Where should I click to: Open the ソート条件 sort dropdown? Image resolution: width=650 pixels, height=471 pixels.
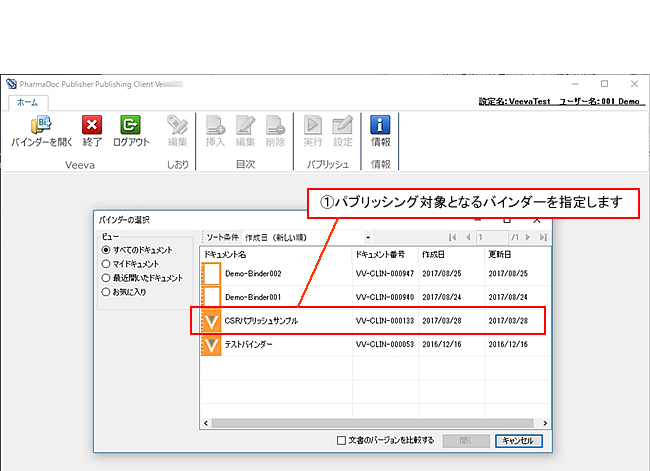point(368,238)
